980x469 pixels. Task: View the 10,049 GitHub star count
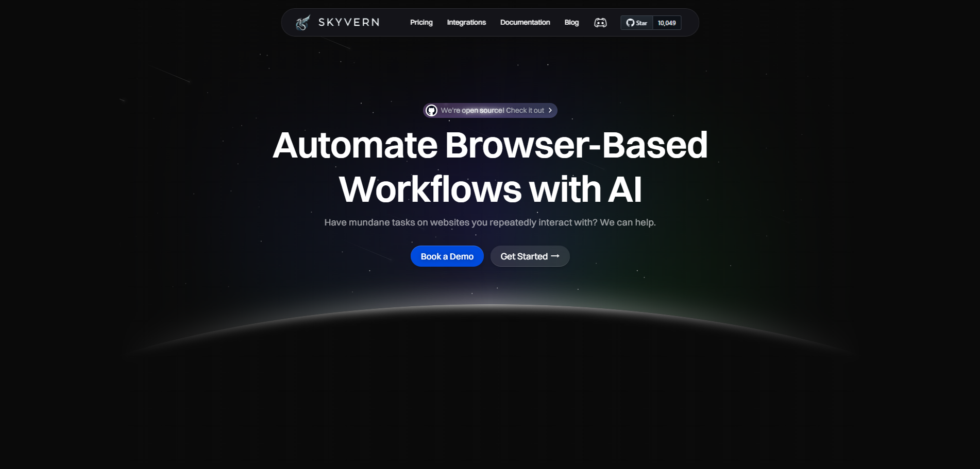point(667,23)
